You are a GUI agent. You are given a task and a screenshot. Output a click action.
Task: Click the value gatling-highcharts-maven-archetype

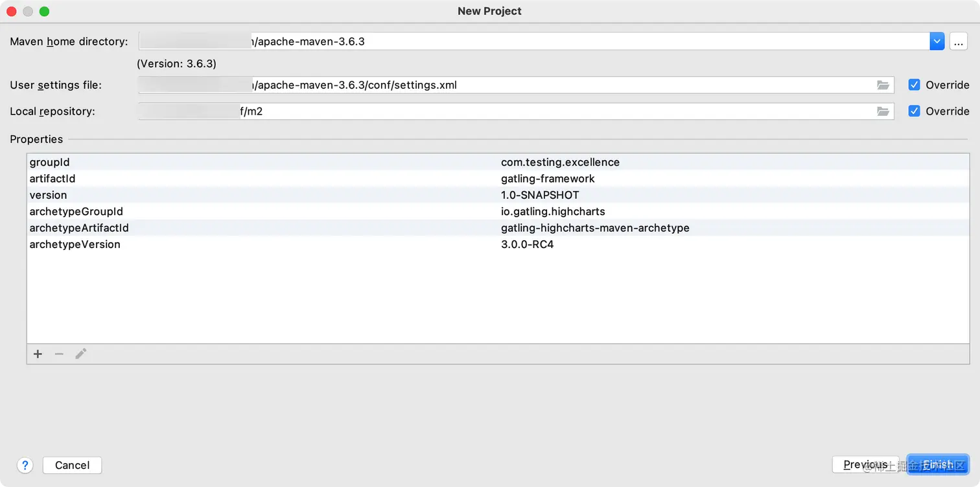[x=595, y=228]
